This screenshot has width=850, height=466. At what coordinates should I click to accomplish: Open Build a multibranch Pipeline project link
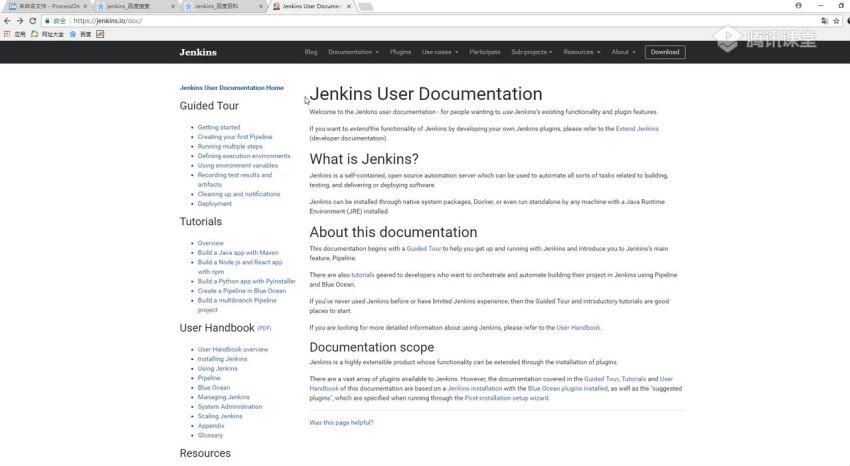point(237,305)
